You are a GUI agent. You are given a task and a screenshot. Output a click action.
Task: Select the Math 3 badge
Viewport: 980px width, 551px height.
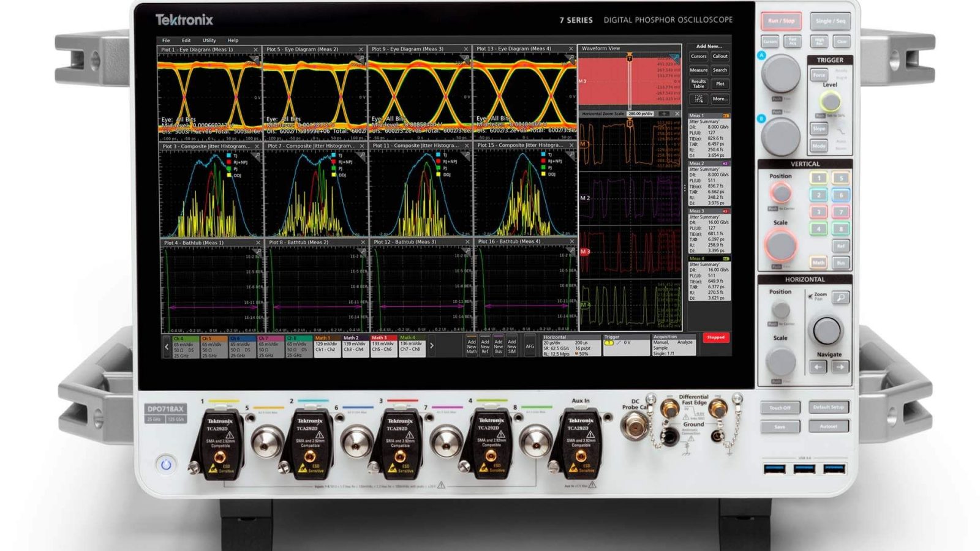(x=384, y=347)
